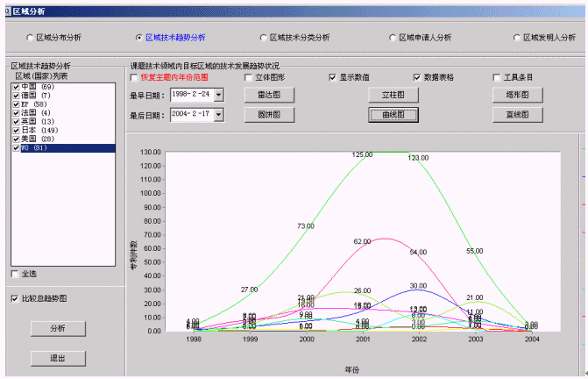Toggle the 日本 (149) region checkbox

pos(16,131)
